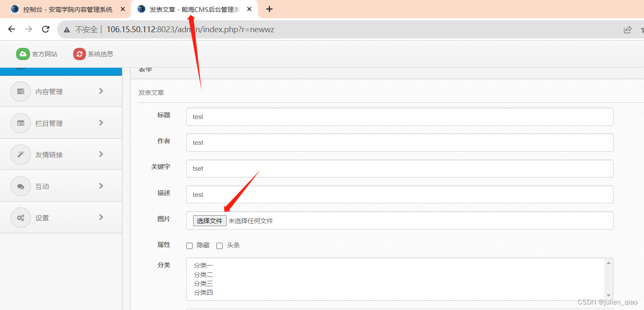This screenshot has height=310, width=644.
Task: Click the category list scroll-up arrow
Action: pyautogui.click(x=609, y=263)
